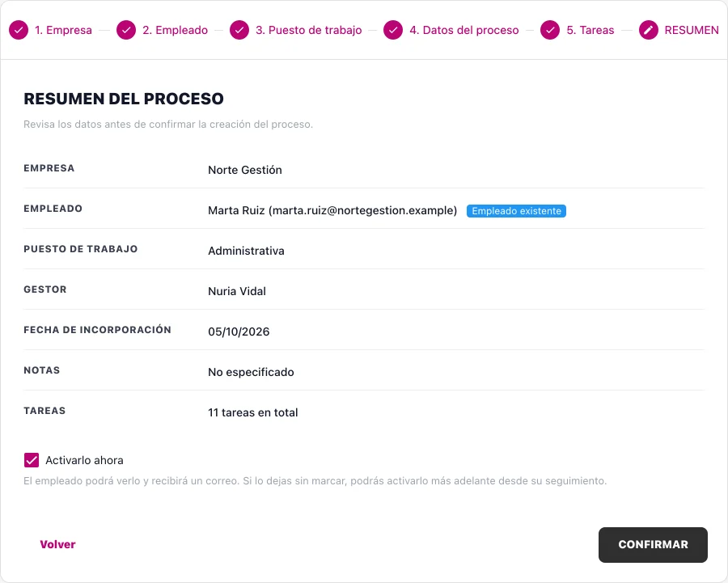
Task: Click the RESUMEN DEL PROCESO heading
Action: [x=124, y=99]
